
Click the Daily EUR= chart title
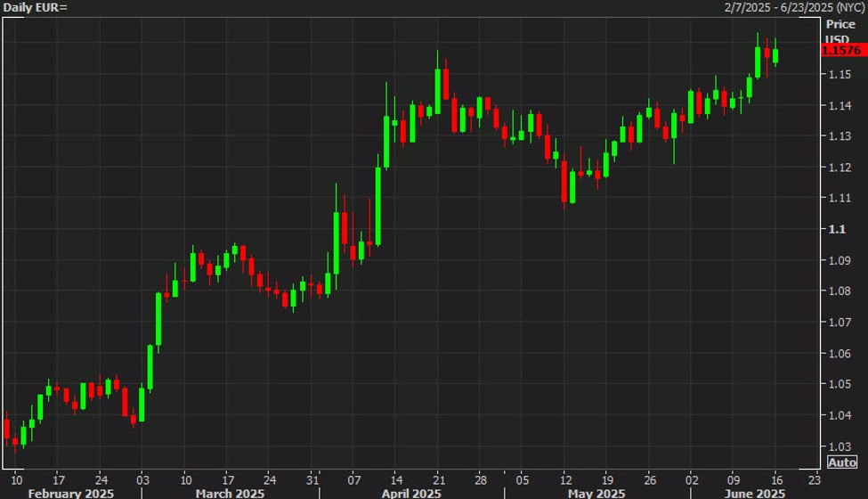pos(35,8)
